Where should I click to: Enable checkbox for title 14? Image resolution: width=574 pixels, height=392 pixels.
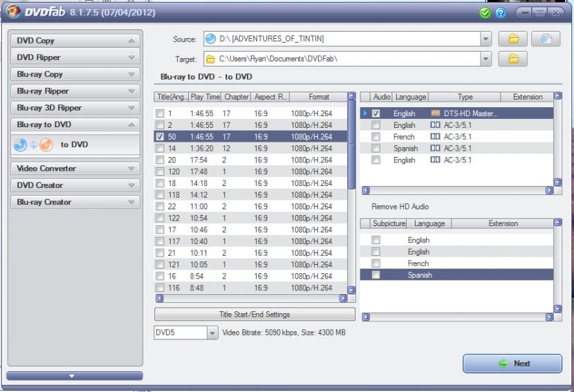click(x=160, y=148)
